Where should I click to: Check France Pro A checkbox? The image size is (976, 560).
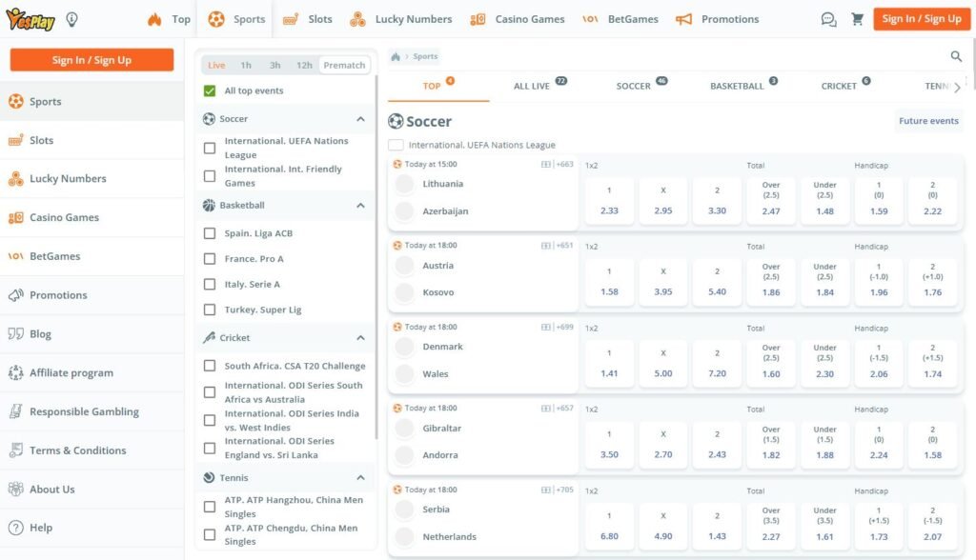point(210,259)
